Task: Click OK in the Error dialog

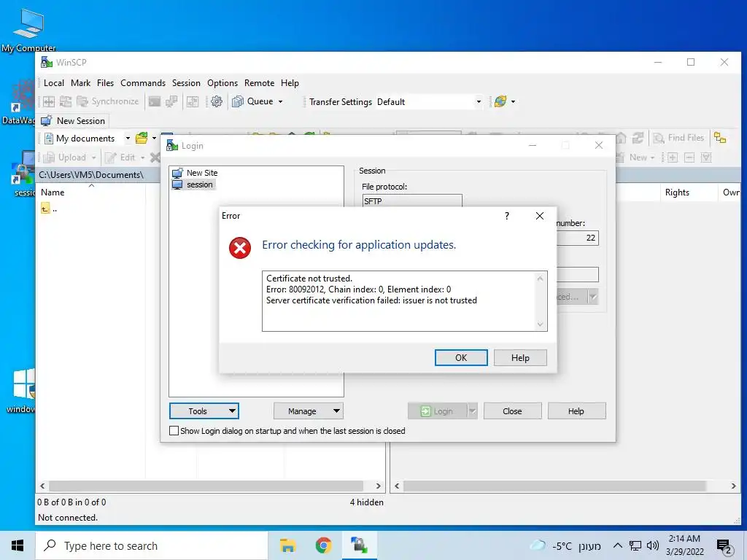Action: click(461, 357)
